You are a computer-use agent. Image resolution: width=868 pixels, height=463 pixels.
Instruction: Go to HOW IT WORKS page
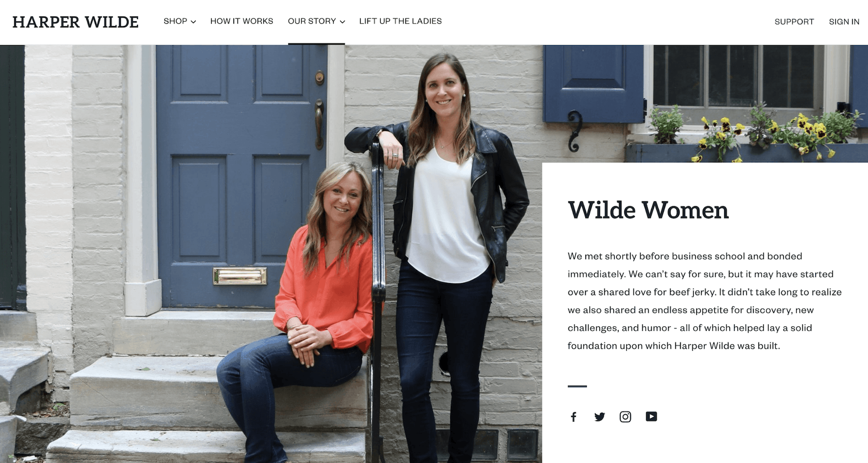pos(242,21)
